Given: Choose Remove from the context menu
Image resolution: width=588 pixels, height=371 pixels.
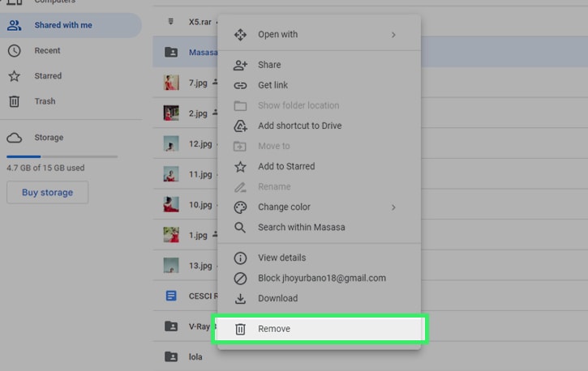Looking at the screenshot, I should (320, 329).
